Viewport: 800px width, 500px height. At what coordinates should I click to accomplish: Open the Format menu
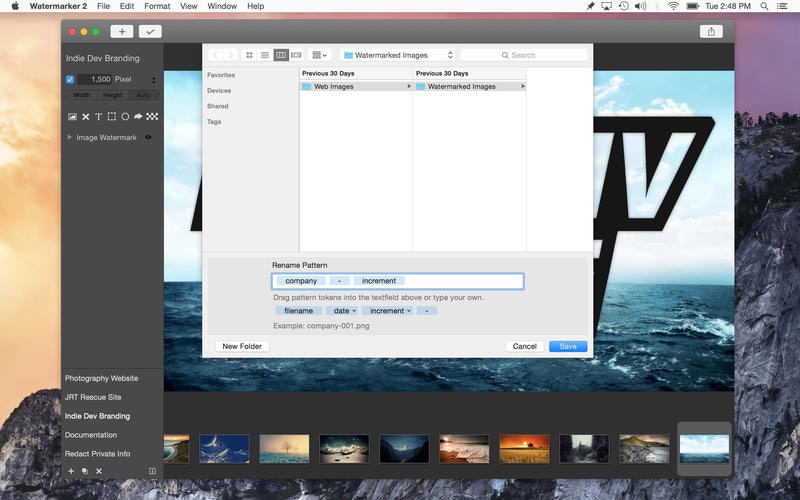point(157,6)
